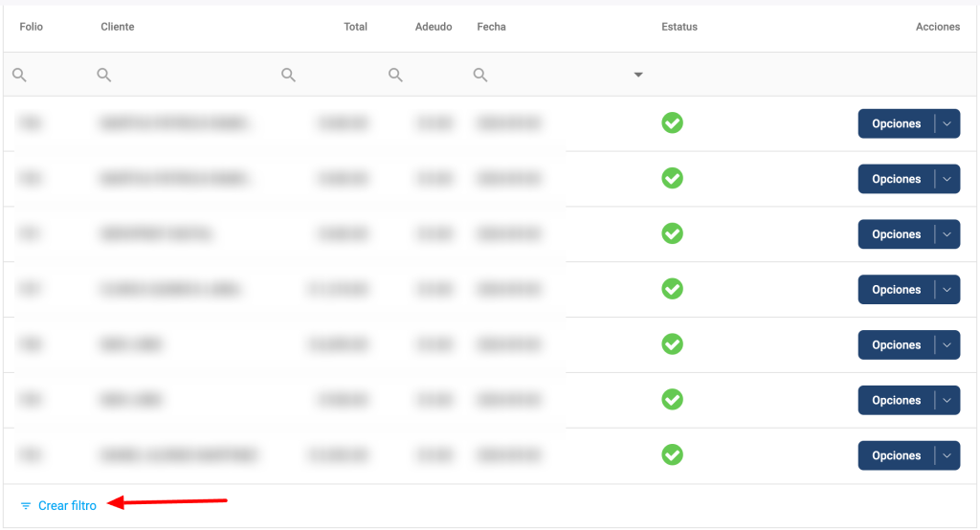Screen dimensions: 980x530
Task: Click the Adeudo filter search icon
Action: coord(395,75)
